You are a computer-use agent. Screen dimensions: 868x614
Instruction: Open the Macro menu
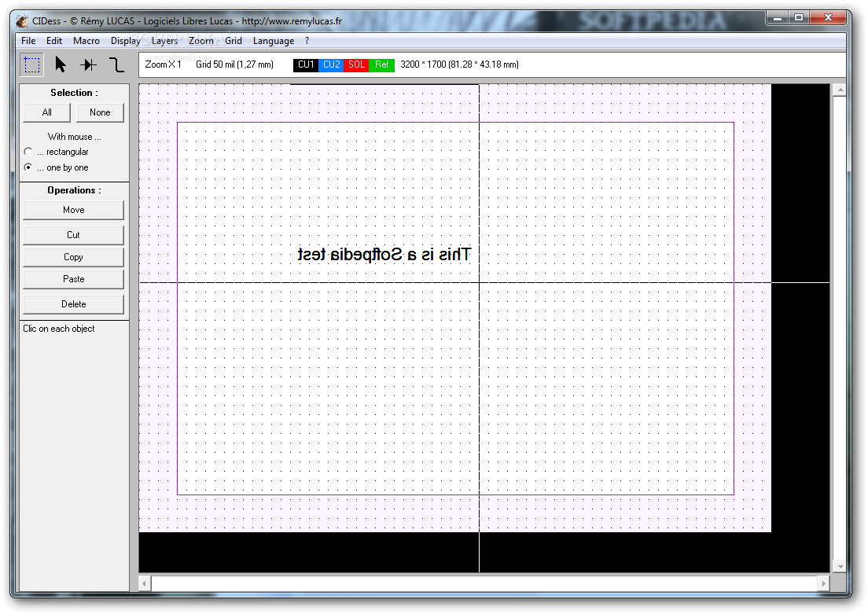pyautogui.click(x=86, y=40)
